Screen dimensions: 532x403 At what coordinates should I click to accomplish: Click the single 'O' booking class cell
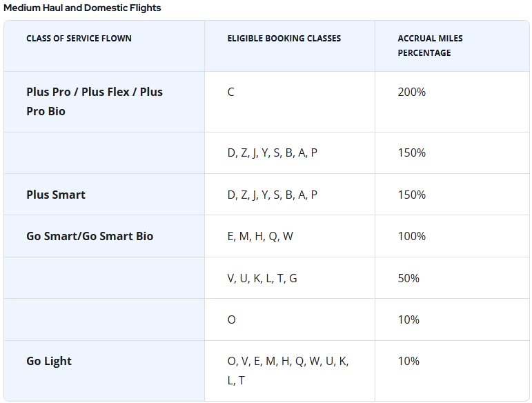(x=231, y=320)
